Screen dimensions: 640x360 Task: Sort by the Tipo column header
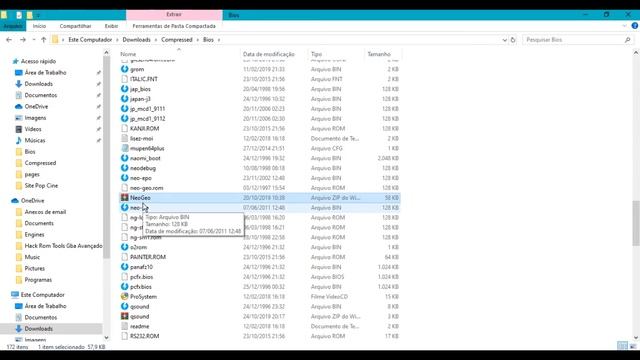pos(316,54)
